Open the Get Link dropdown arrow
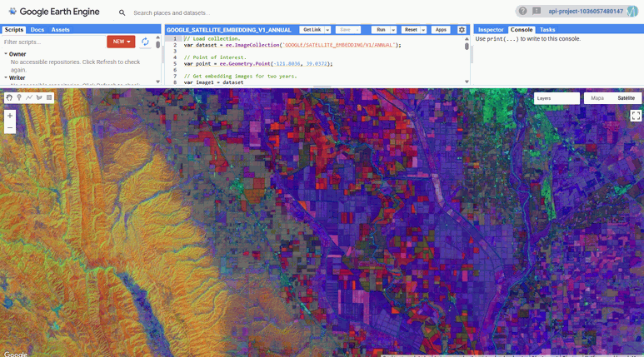The height and width of the screenshot is (357, 644). point(327,30)
